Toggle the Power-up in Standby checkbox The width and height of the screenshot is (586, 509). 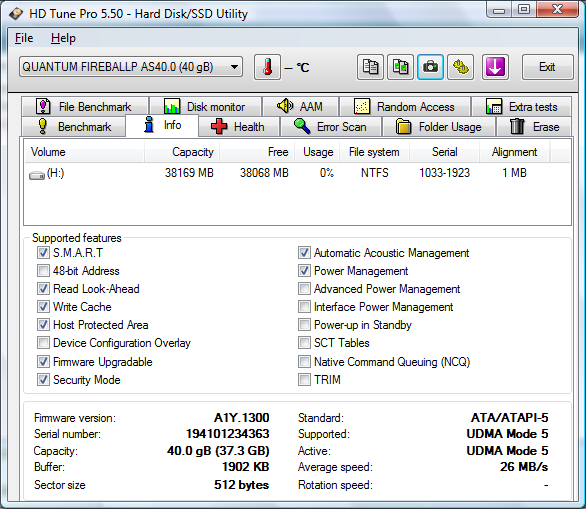pos(304,324)
